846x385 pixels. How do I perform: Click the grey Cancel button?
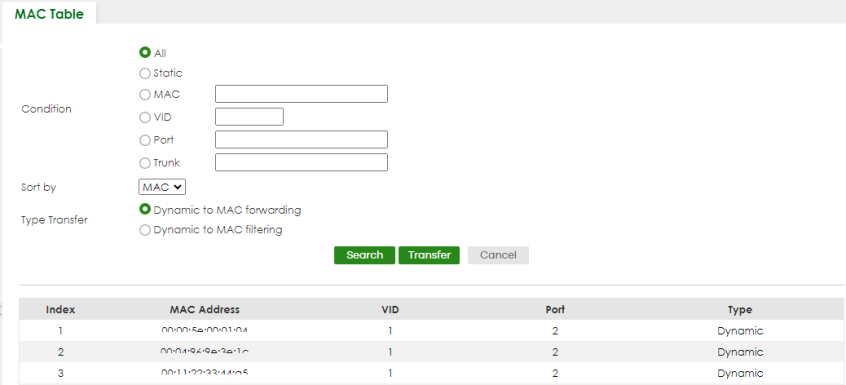pyautogui.click(x=498, y=255)
